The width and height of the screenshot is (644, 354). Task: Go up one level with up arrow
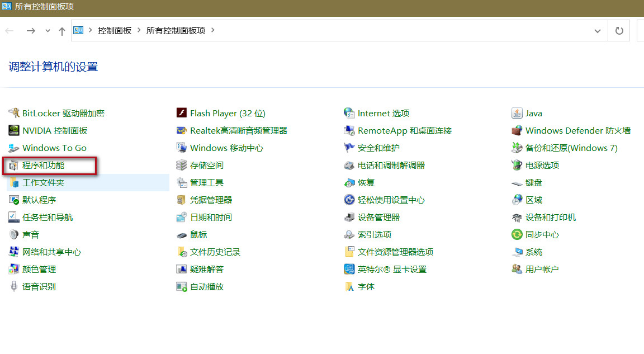pyautogui.click(x=62, y=31)
